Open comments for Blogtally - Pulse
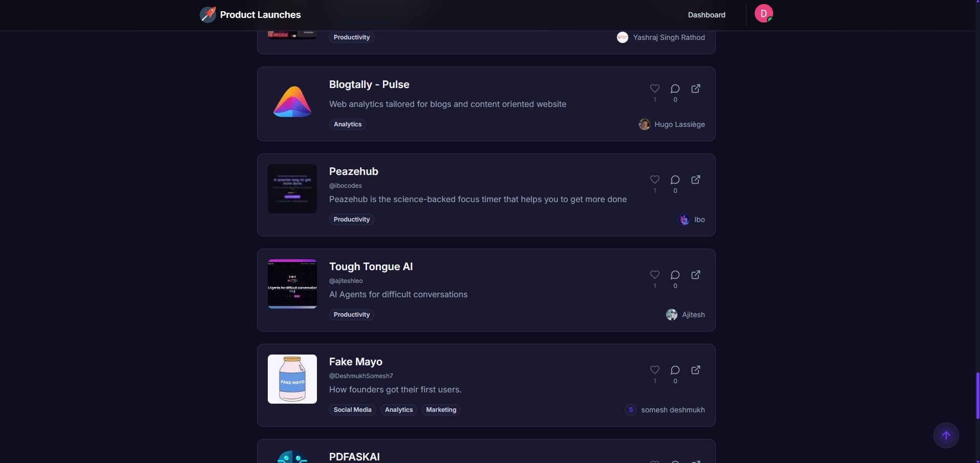Image resolution: width=980 pixels, height=463 pixels. point(675,89)
